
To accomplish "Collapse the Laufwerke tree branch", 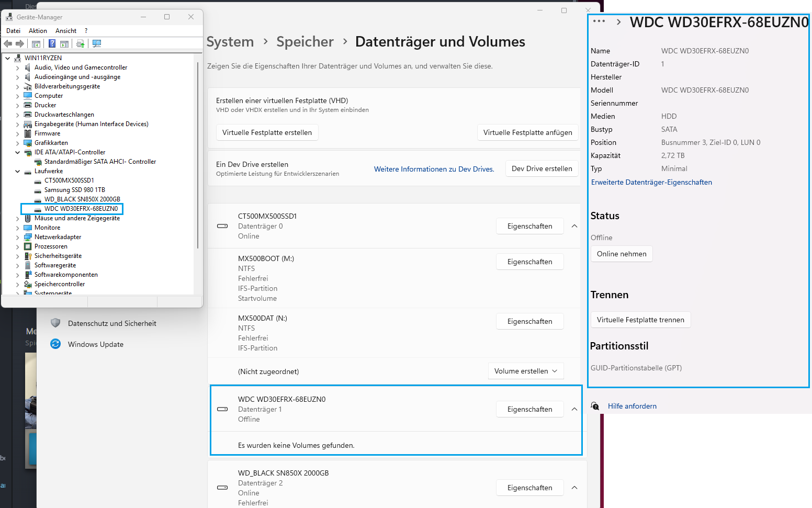I will pos(17,171).
